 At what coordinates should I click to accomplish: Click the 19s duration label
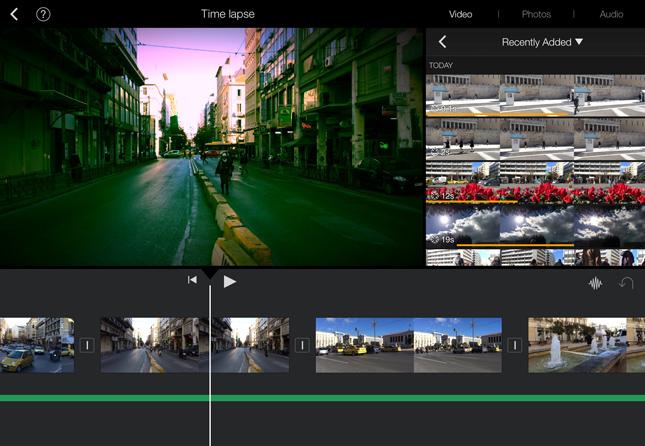coord(448,239)
